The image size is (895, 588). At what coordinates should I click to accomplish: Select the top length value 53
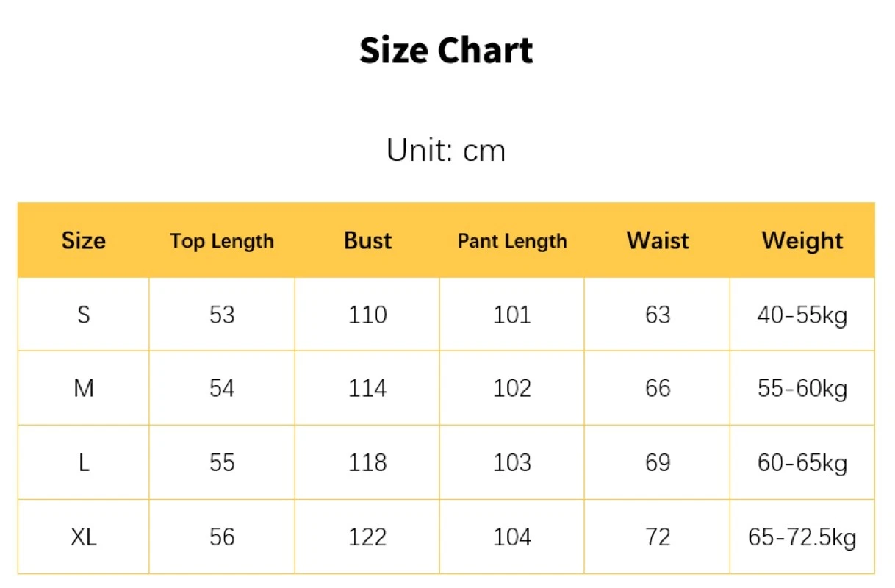pos(222,315)
